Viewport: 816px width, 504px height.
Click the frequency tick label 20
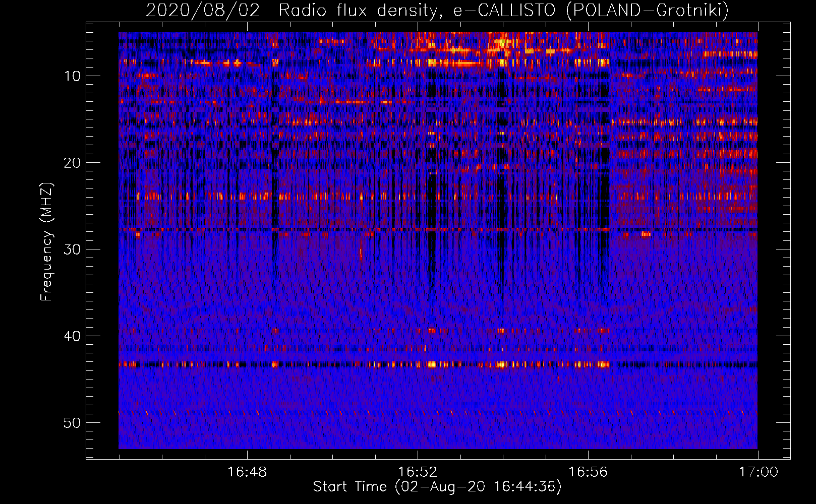[73, 163]
